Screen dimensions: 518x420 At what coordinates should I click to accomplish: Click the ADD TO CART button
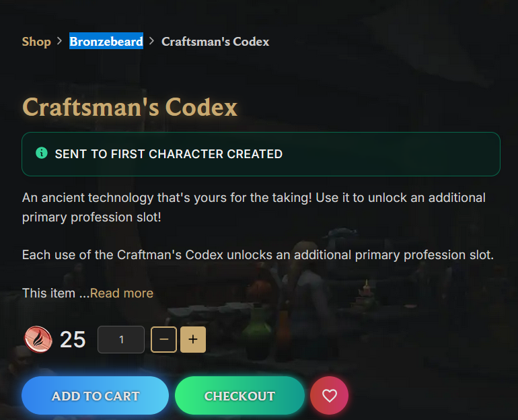(95, 396)
